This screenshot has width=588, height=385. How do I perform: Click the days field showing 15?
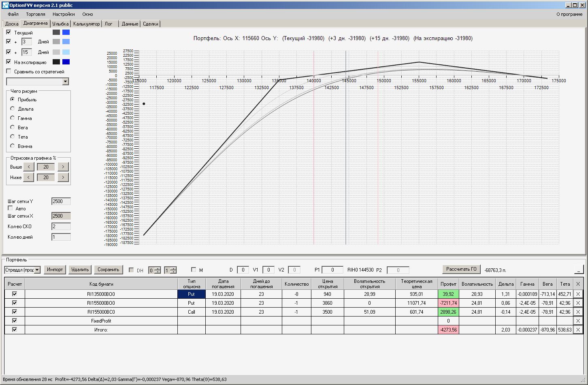click(27, 52)
